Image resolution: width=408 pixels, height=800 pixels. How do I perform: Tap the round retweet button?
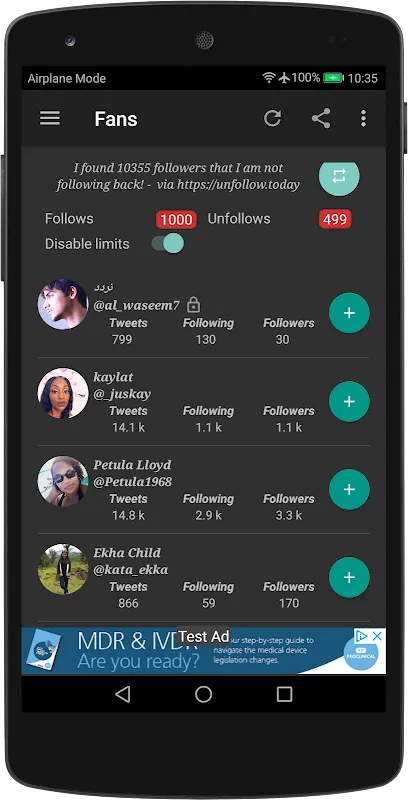pos(339,177)
